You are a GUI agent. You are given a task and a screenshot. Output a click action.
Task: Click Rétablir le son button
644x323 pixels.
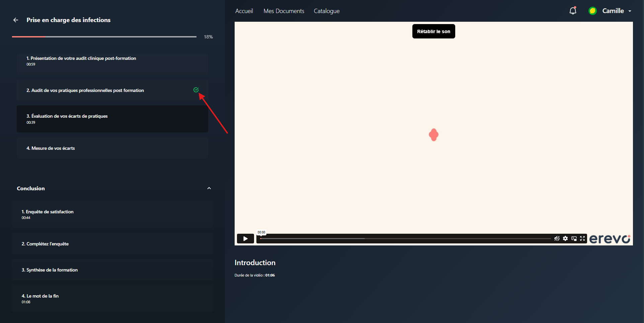click(x=433, y=31)
